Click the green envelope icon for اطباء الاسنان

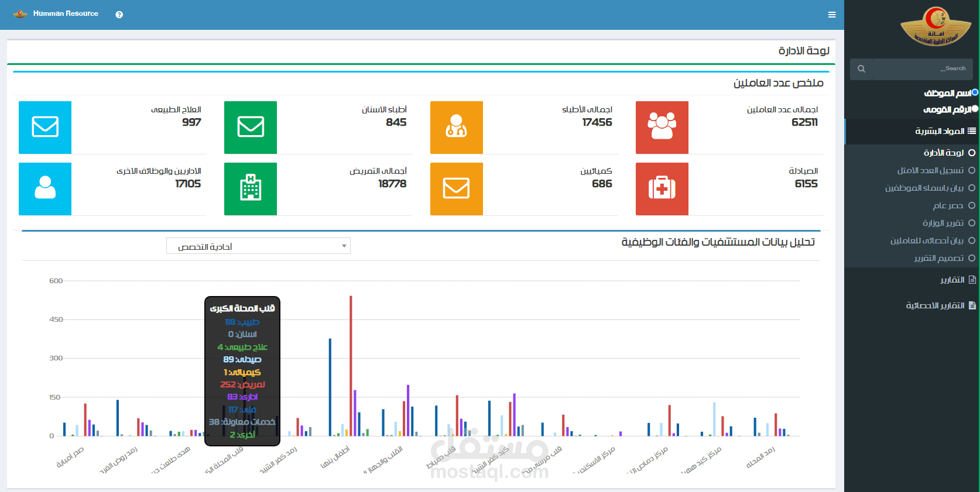[251, 128]
